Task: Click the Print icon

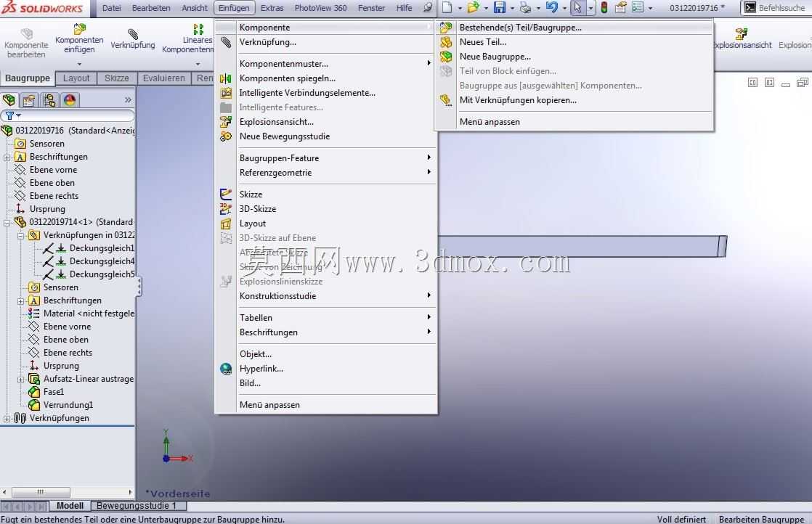Action: pyautogui.click(x=525, y=8)
